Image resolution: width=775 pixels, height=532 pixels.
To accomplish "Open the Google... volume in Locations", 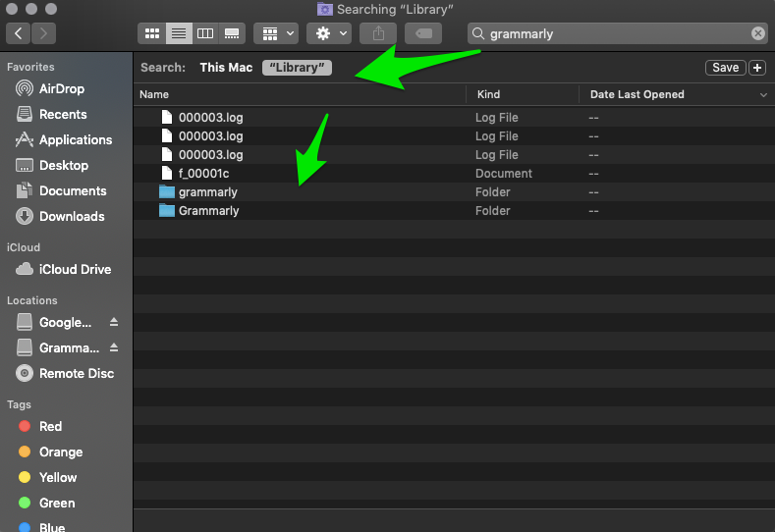I will point(65,323).
